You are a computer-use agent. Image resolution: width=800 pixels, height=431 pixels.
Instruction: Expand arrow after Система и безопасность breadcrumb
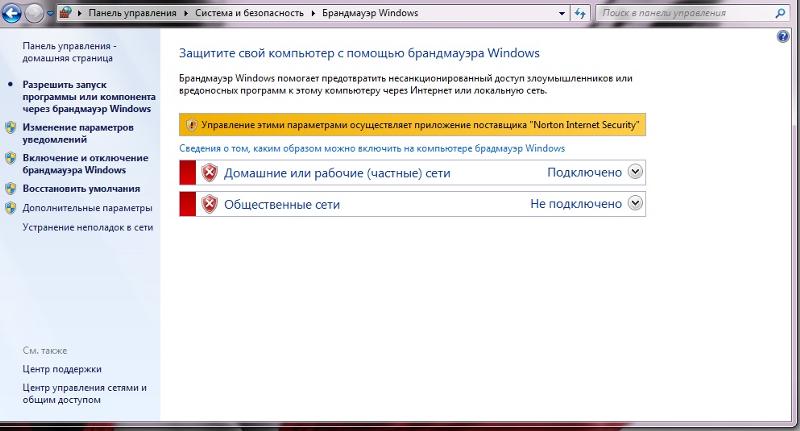(313, 13)
